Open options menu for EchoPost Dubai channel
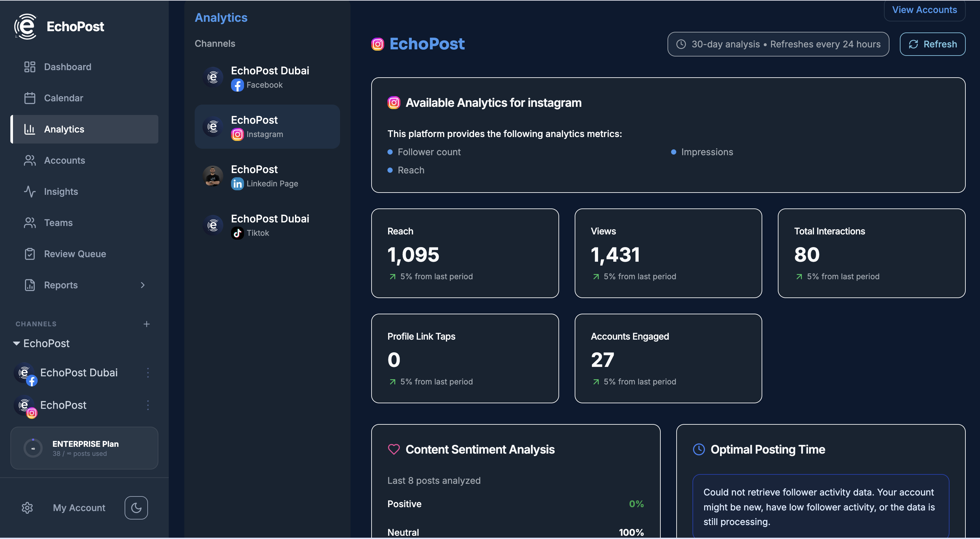Viewport: 980px width, 539px height. click(148, 373)
